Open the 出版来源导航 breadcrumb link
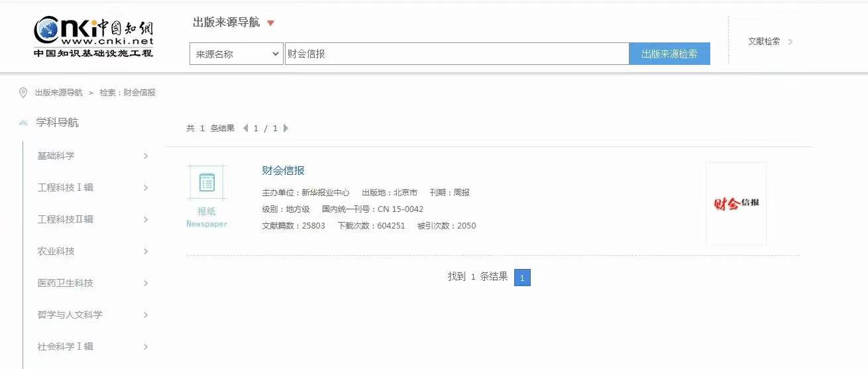This screenshot has width=868, height=369. tap(59, 93)
